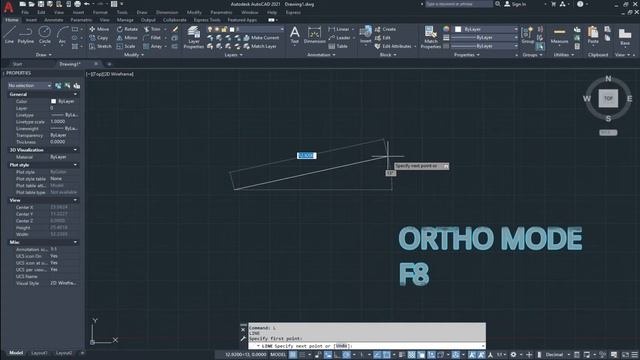Open the Insert ribbon tab
The image size is (640, 360).
coord(31,20)
